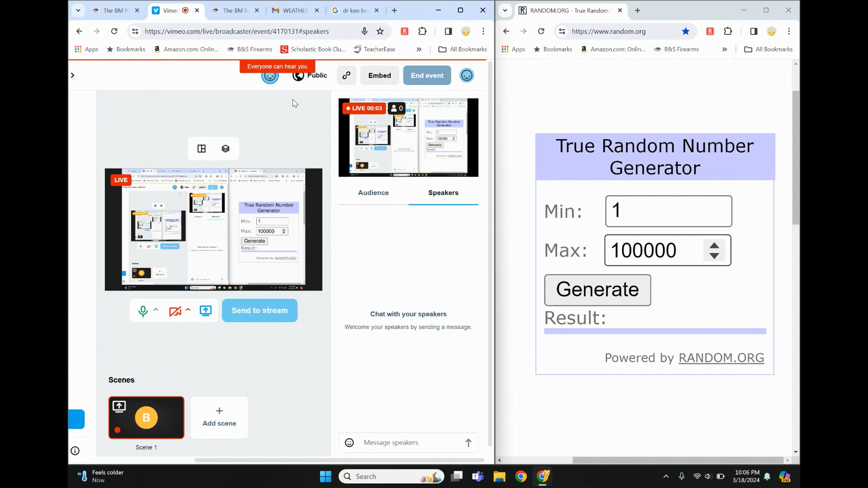Open the layout grid icon
868x488 pixels.
click(x=201, y=149)
